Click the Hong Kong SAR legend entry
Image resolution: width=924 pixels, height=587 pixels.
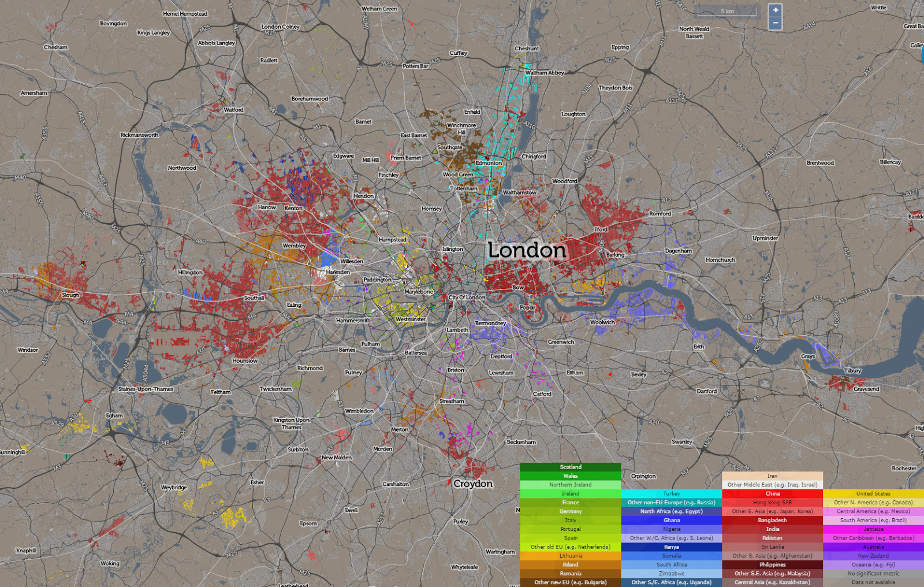[x=773, y=503]
